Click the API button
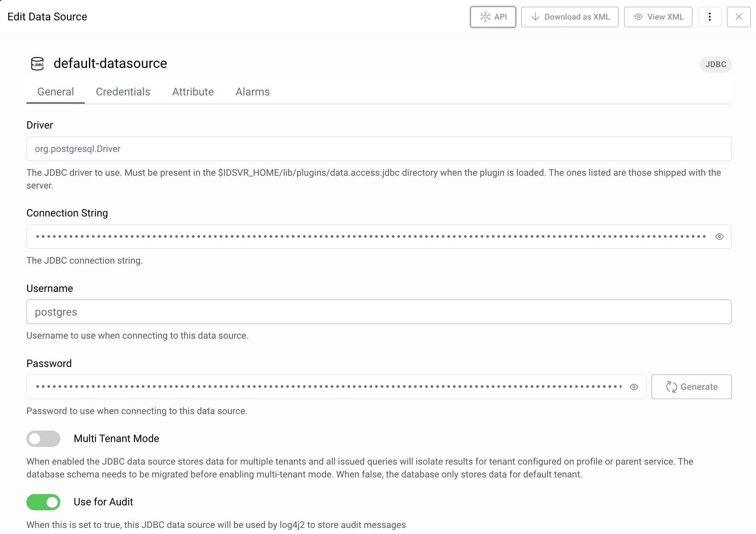This screenshot has height=534, width=756. (493, 17)
